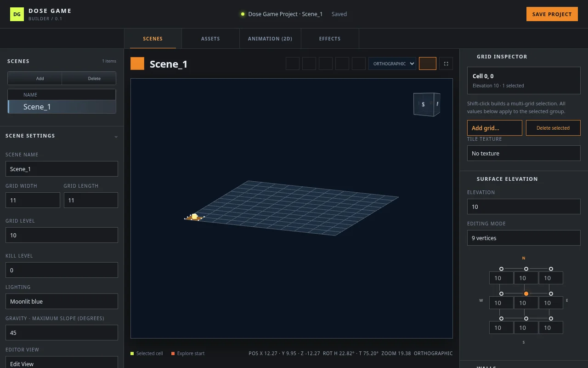Click the view orientation cube
Screen dimensions: 588x368
[426, 104]
